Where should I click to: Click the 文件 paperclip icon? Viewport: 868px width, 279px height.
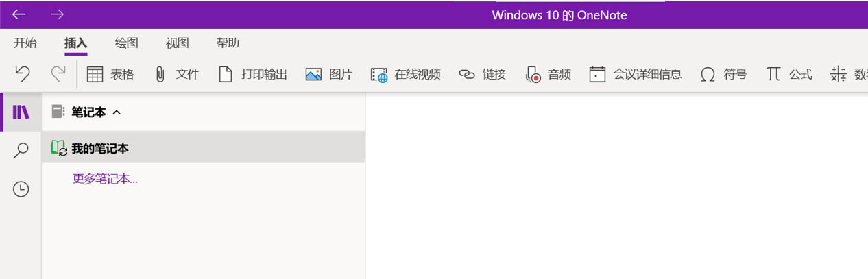click(x=160, y=75)
